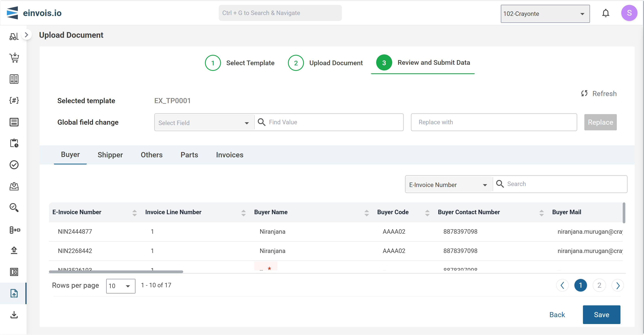Viewport: 644px width, 335px height.
Task: Click the Replace with input
Action: tap(494, 122)
